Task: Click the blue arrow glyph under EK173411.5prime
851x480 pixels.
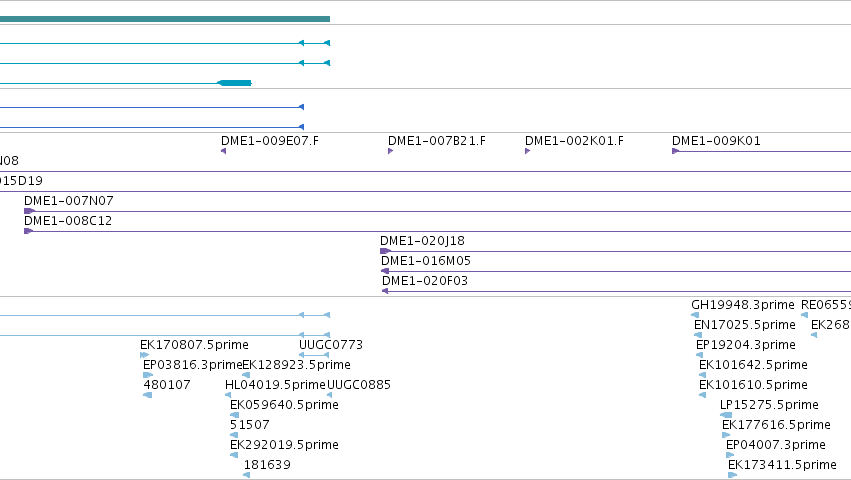Action: [732, 475]
